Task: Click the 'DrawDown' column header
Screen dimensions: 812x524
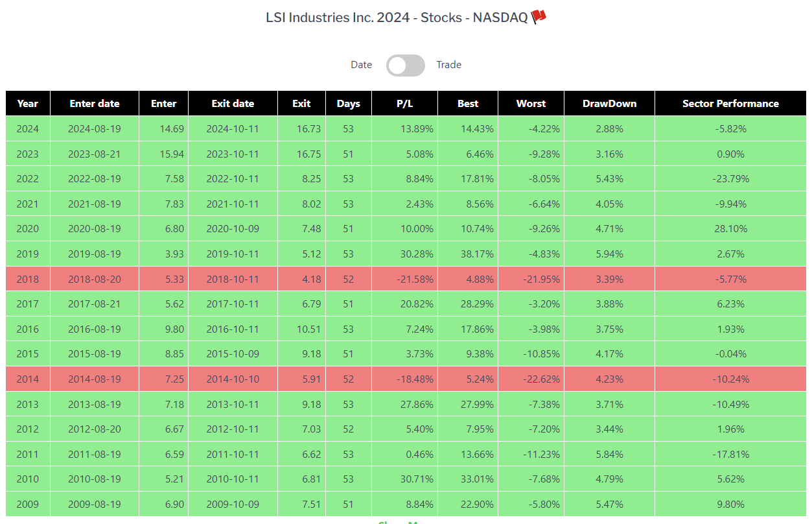Action: click(610, 104)
